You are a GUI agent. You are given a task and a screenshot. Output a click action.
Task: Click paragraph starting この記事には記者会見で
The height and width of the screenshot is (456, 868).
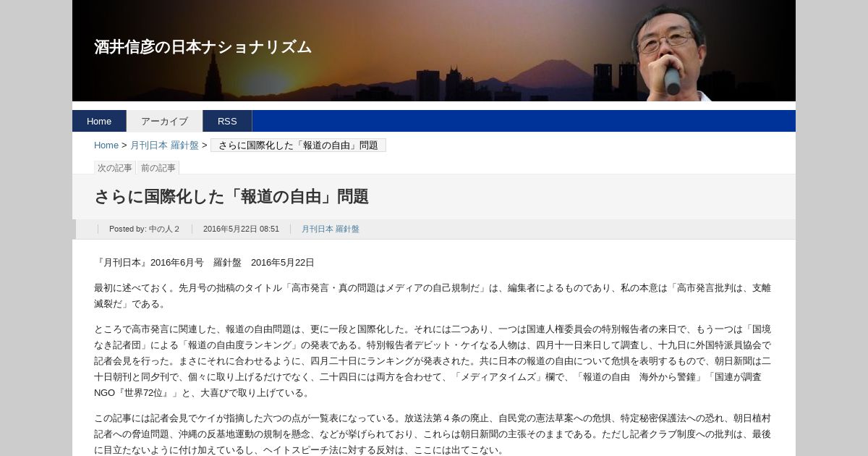(433, 434)
